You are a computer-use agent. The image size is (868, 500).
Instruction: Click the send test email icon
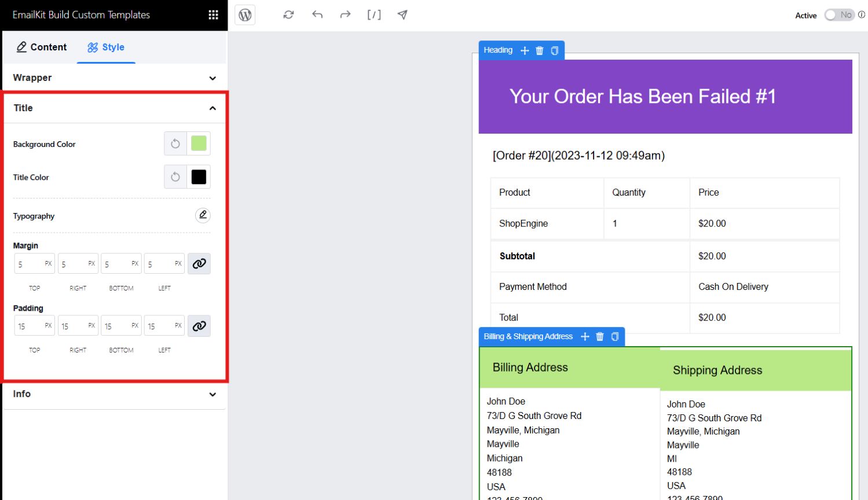[x=402, y=15]
